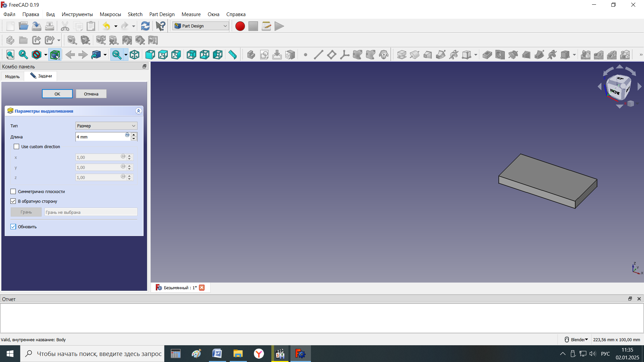
Task: Open Yandex browser from the taskbar
Action: (259, 354)
